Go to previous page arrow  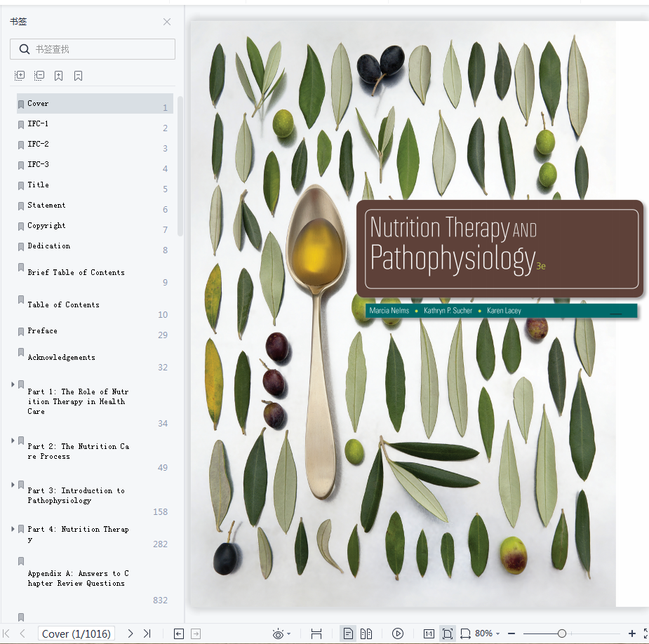point(22,633)
